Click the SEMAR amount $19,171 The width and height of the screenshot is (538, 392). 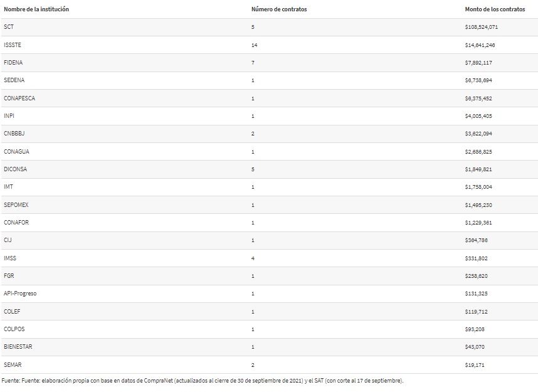click(x=475, y=365)
